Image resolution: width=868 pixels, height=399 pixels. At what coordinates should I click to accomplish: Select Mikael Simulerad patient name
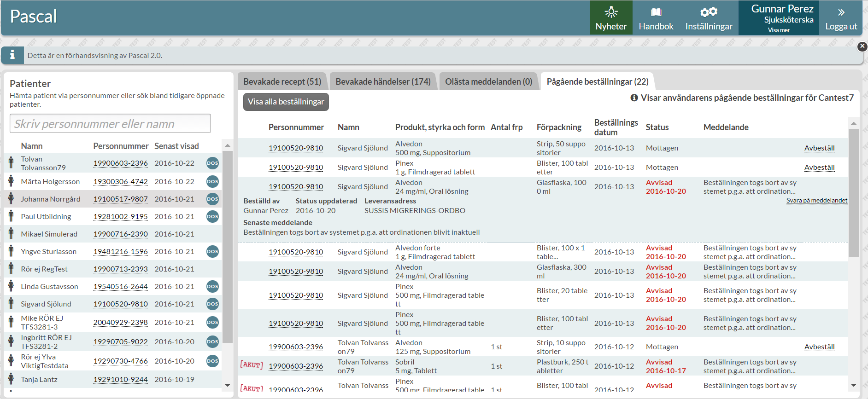point(49,234)
